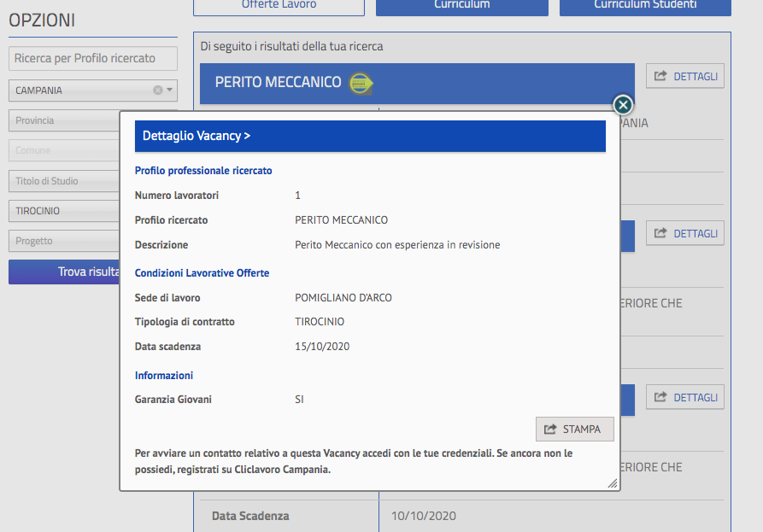Screen dimensions: 763x532
Task: Switch to Curriculum Studenti tab
Action: pos(645,6)
